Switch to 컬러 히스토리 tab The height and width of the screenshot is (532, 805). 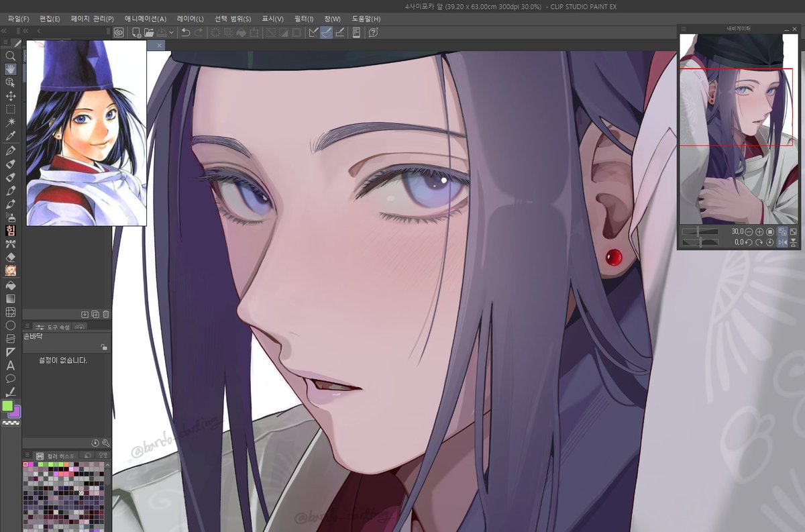[57, 456]
